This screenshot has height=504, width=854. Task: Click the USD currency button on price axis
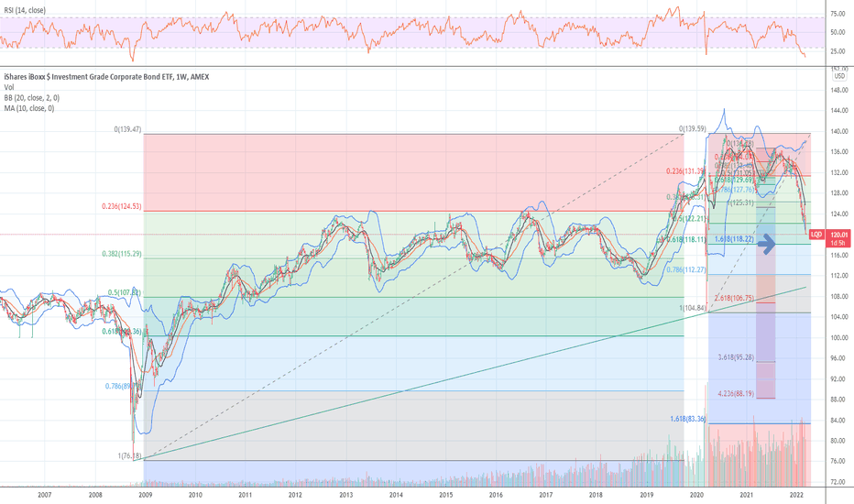(839, 76)
